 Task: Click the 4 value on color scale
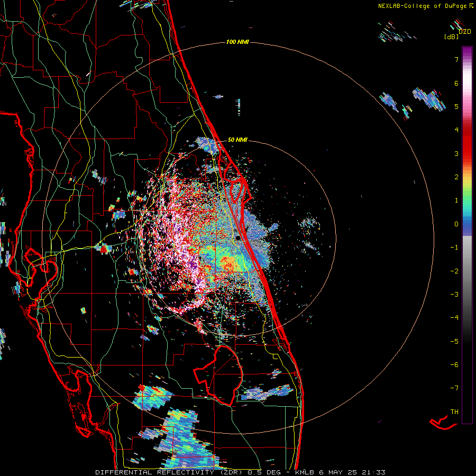(456, 130)
